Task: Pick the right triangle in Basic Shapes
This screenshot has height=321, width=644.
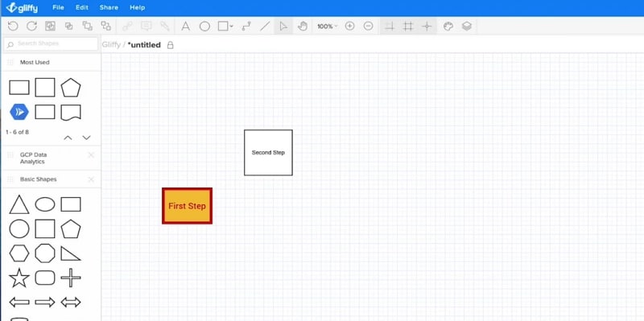Action: (71, 253)
